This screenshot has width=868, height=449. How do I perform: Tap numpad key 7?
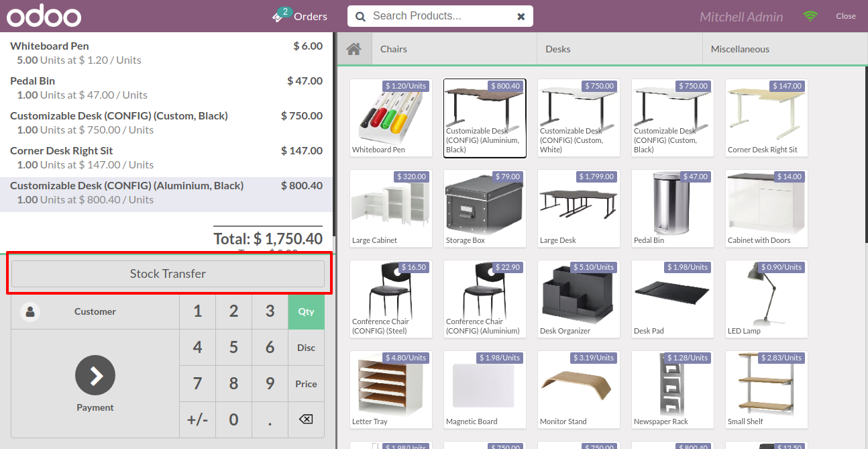pos(197,384)
